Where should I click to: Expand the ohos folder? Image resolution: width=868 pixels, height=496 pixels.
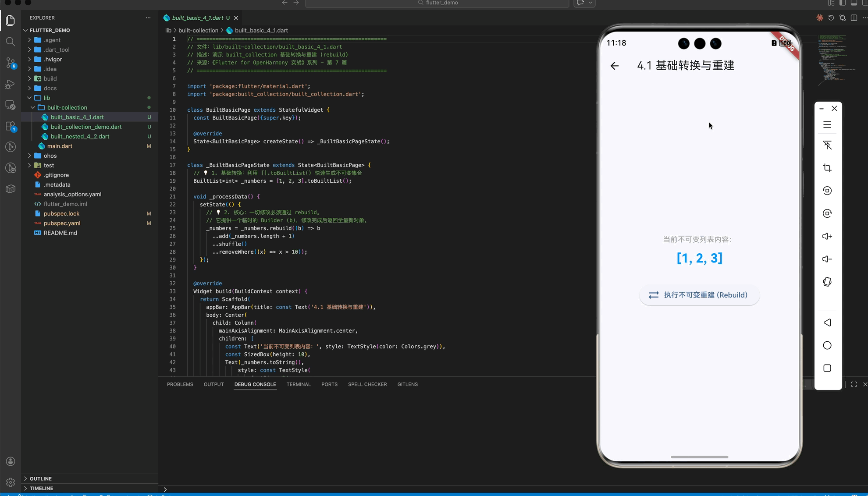click(50, 156)
